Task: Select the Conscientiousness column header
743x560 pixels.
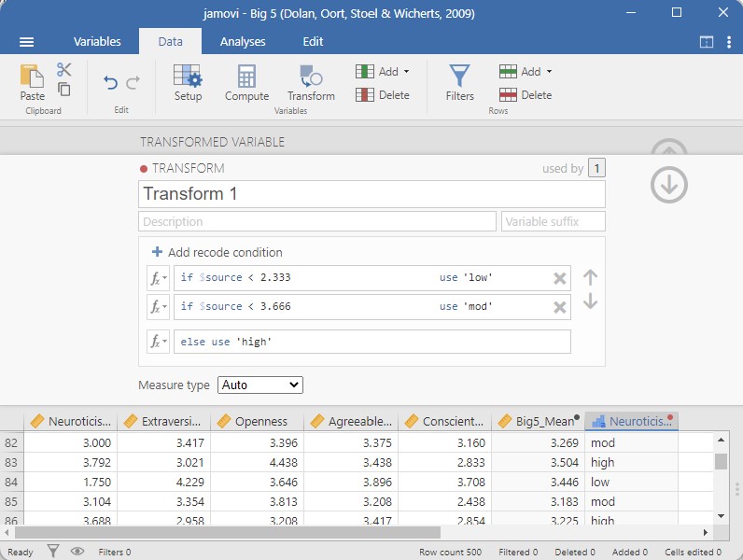Action: (444, 421)
